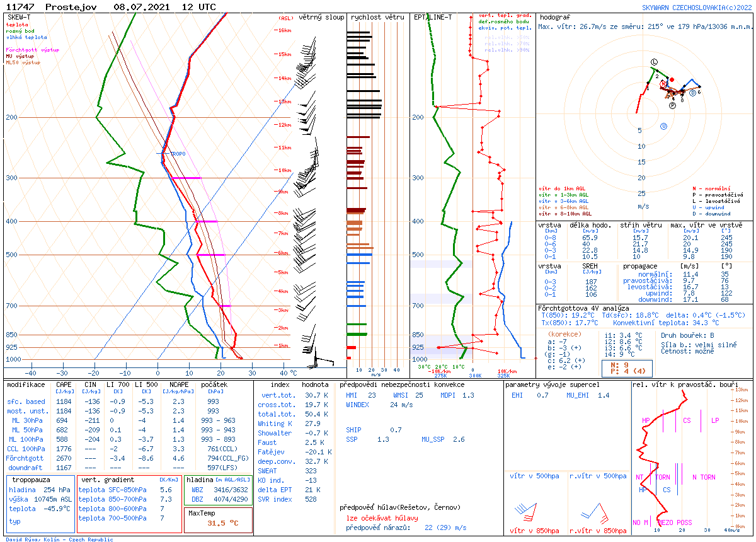This screenshot has height=542, width=756.
Task: Click the 'P - pravostáčivá' legend entry
Action: (x=718, y=195)
